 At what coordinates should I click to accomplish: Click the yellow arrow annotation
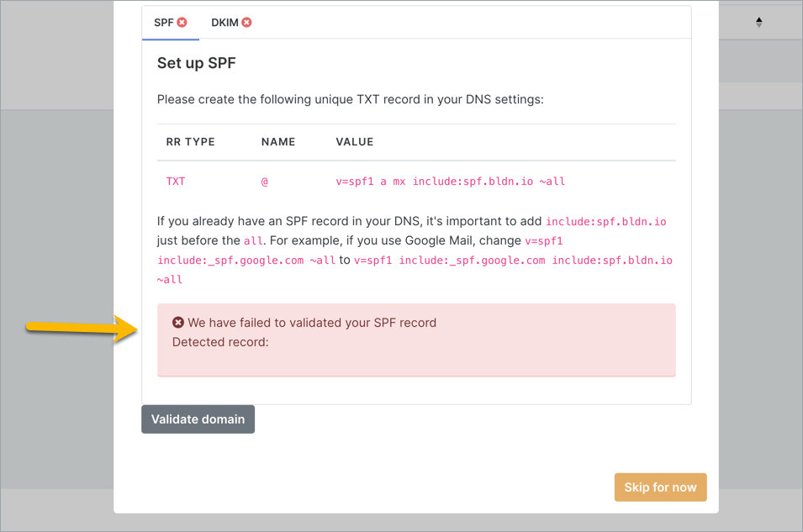coord(82,327)
